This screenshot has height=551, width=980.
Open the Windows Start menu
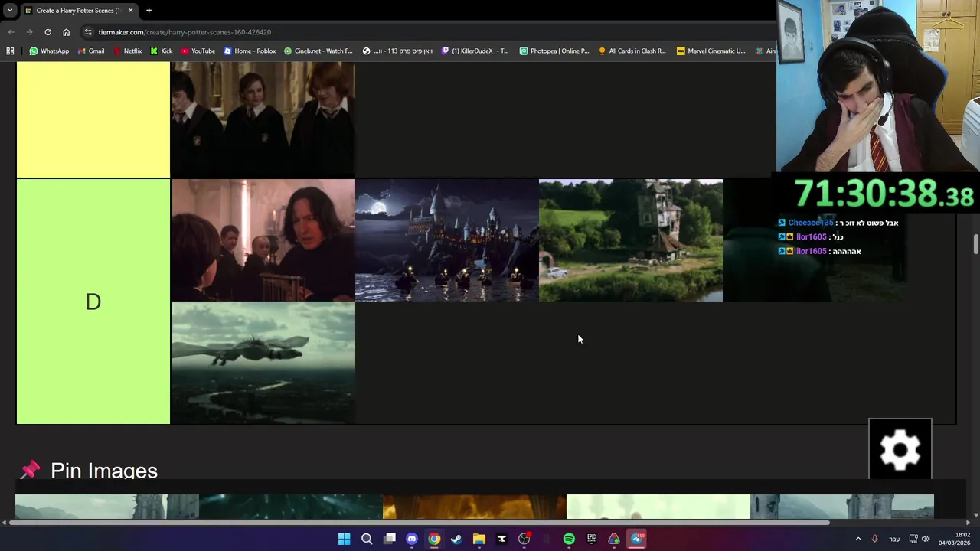coord(345,539)
